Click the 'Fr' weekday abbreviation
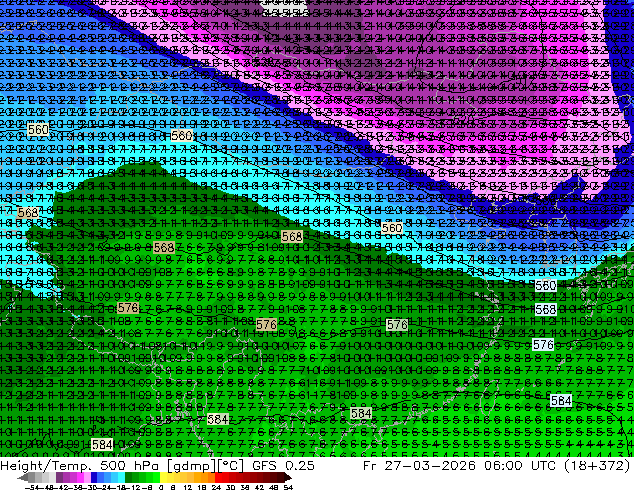The height and width of the screenshot is (490, 634). [370, 466]
